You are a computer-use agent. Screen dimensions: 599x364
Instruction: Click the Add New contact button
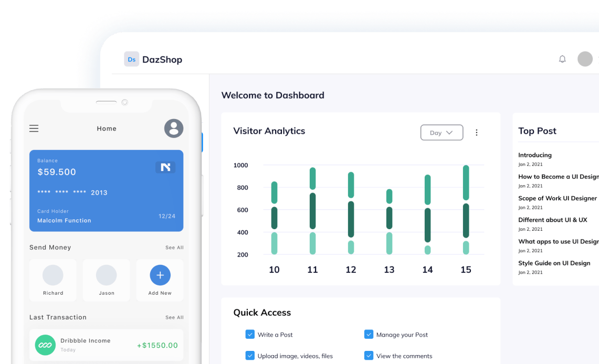(x=160, y=275)
